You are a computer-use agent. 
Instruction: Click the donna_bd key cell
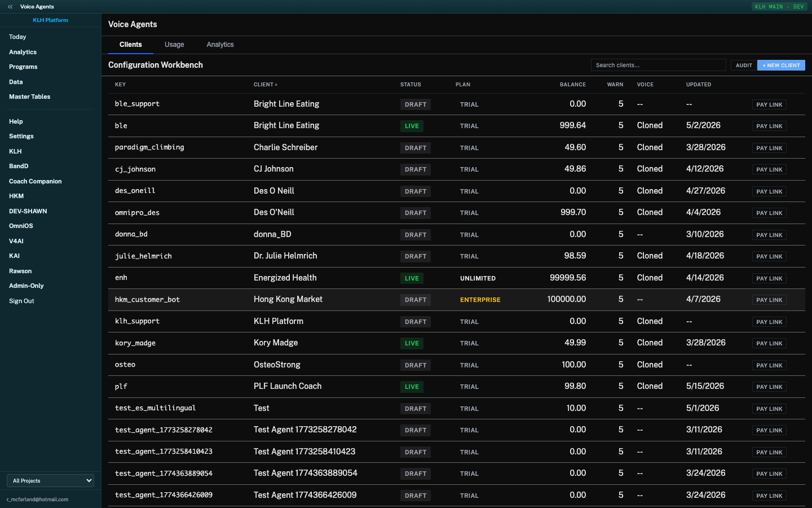pos(131,234)
